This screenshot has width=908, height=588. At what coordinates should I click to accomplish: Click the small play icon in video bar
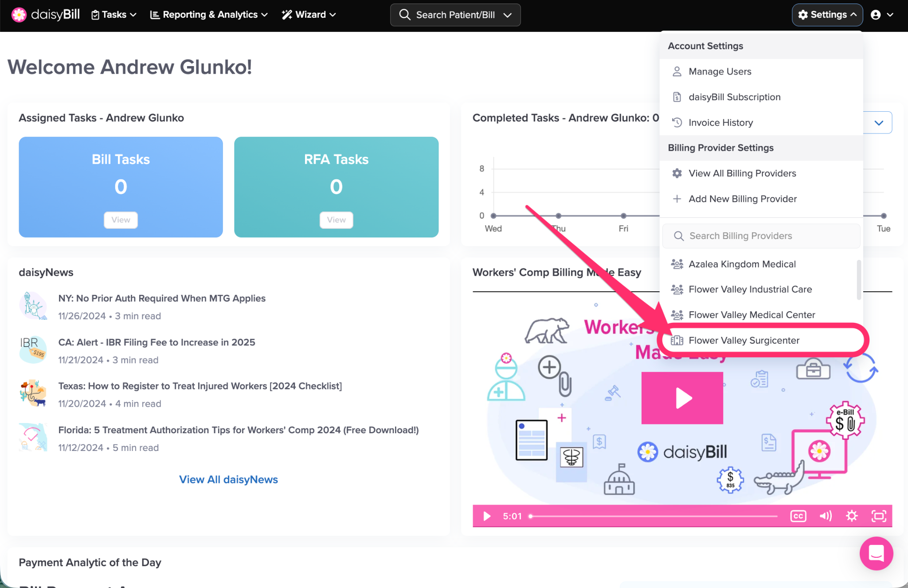point(487,516)
